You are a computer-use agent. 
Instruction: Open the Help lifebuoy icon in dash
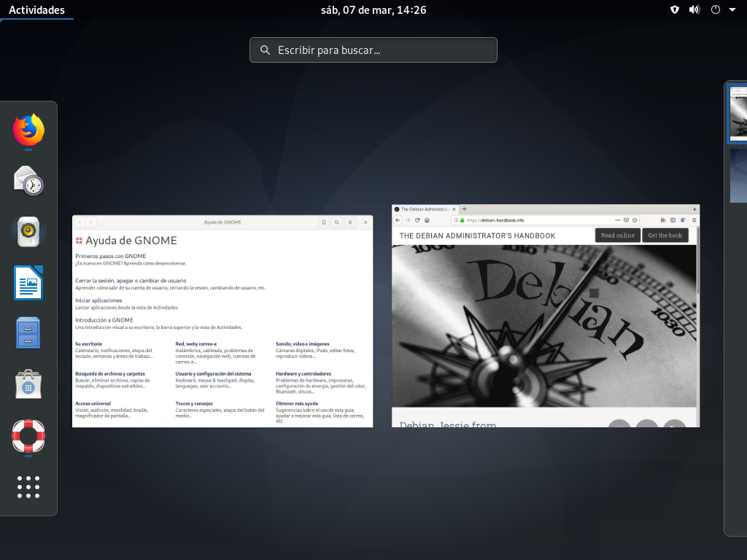[28, 435]
